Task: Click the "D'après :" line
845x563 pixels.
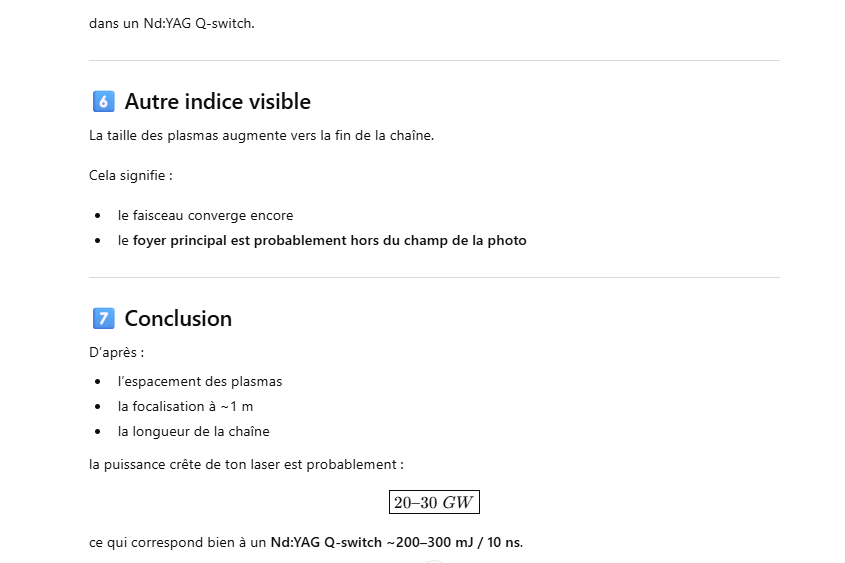Action: click(x=116, y=352)
